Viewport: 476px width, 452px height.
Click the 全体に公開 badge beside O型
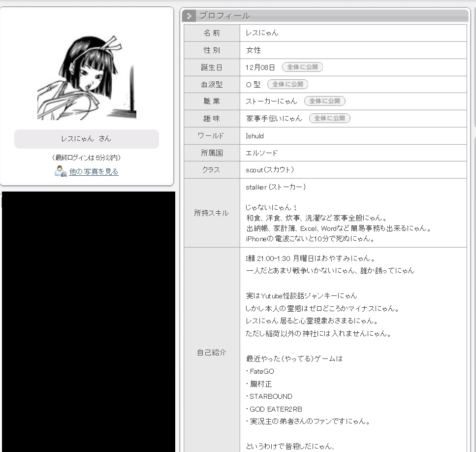point(287,84)
